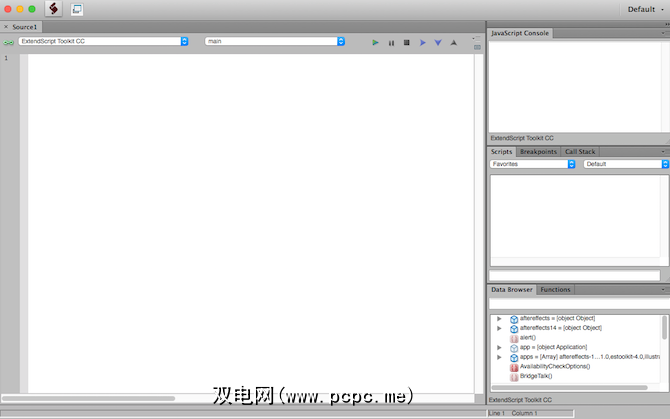Click the Data Browser vertical scrollbar
Screen dimensions: 670x419
664,327
